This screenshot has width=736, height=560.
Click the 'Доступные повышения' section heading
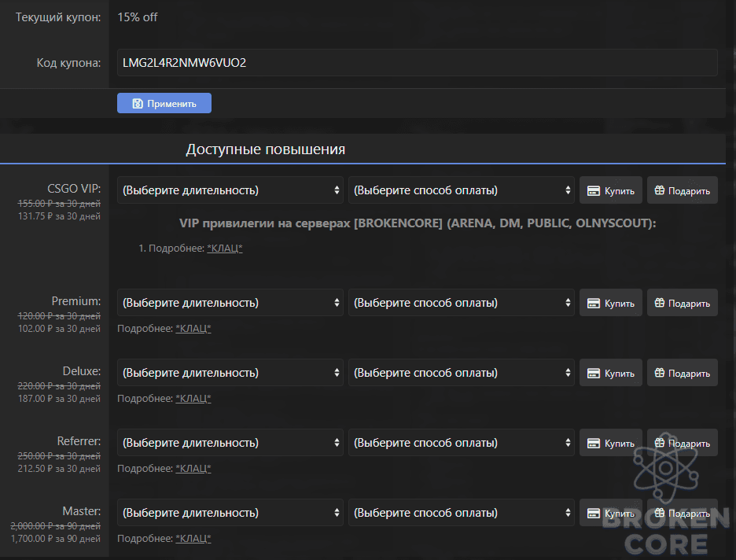tap(266, 149)
